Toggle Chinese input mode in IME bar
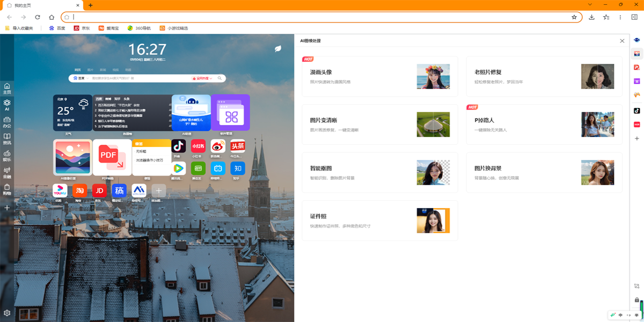This screenshot has height=322, width=644. pos(620,315)
